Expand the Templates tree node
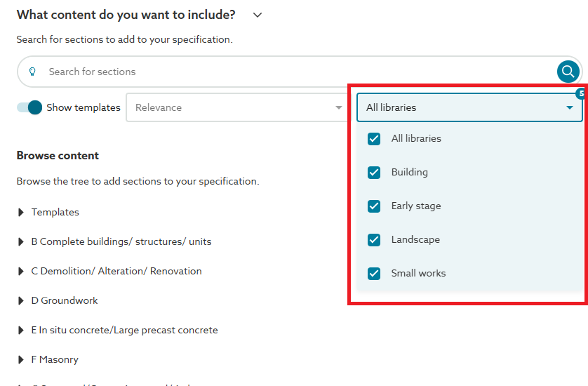Image resolution: width=588 pixels, height=386 pixels. pyautogui.click(x=22, y=213)
